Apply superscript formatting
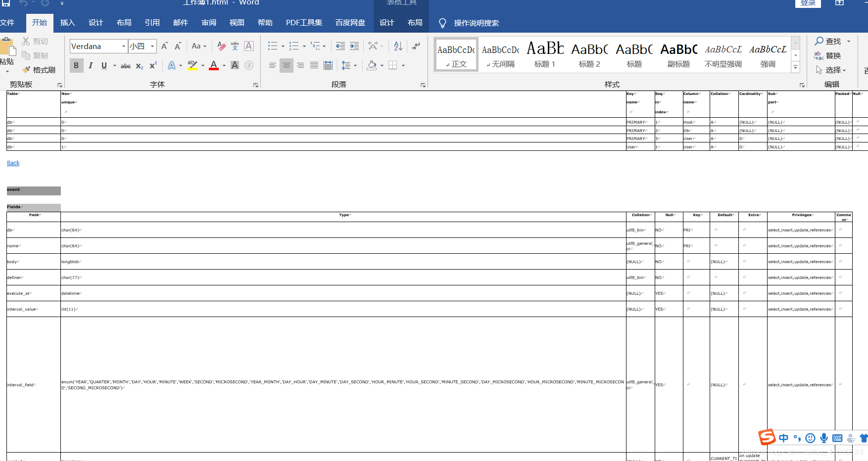This screenshot has height=461, width=868. point(153,65)
